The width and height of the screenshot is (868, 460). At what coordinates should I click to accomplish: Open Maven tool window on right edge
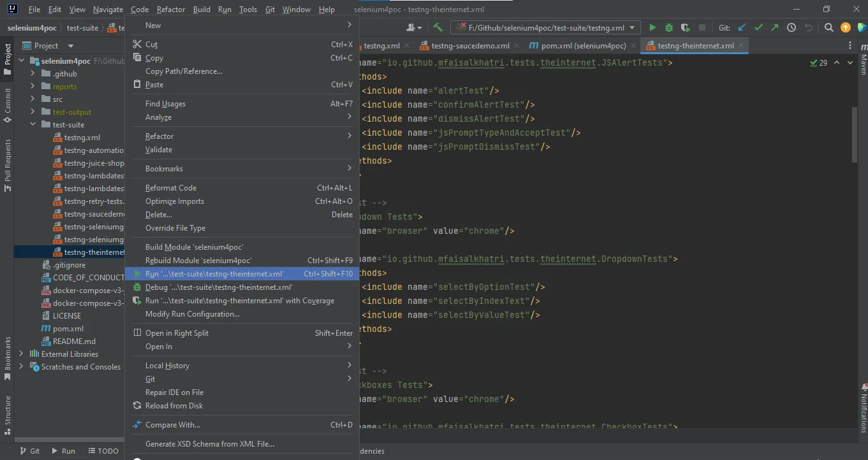coord(863,59)
